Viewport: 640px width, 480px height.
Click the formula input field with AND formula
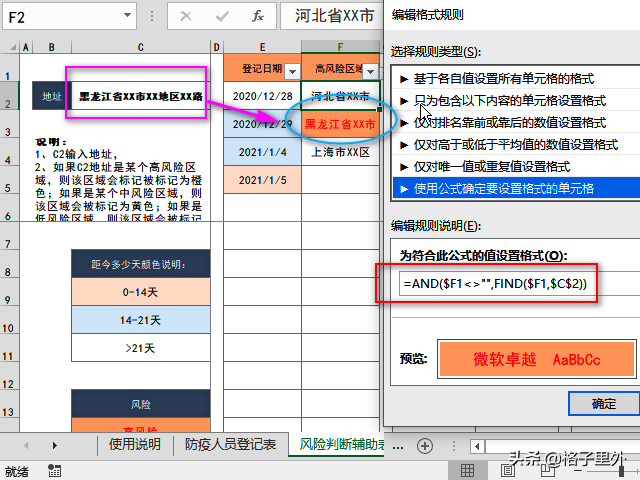(x=519, y=283)
